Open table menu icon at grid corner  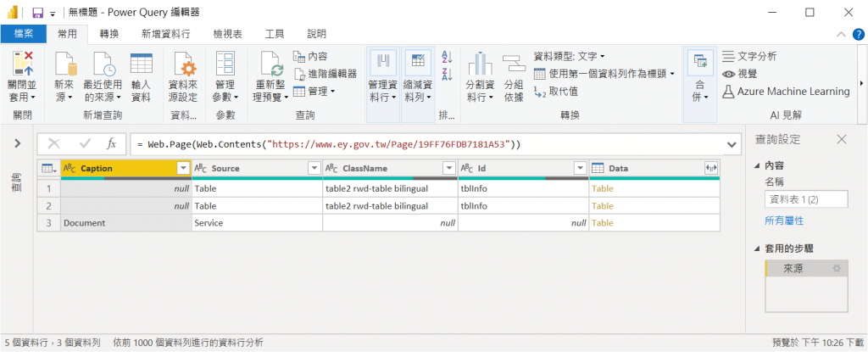(48, 169)
